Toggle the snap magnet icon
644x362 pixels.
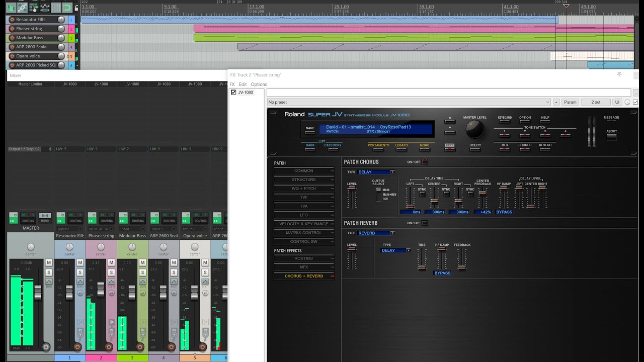[67, 8]
